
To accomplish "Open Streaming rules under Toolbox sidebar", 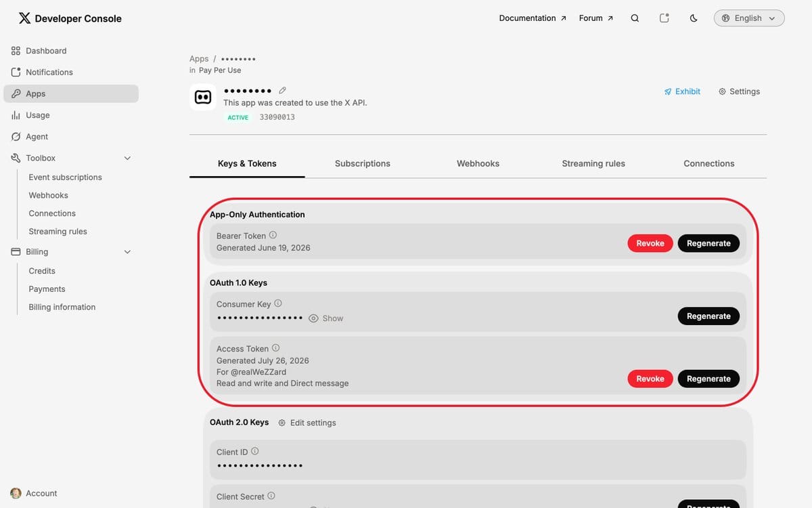I will (58, 232).
